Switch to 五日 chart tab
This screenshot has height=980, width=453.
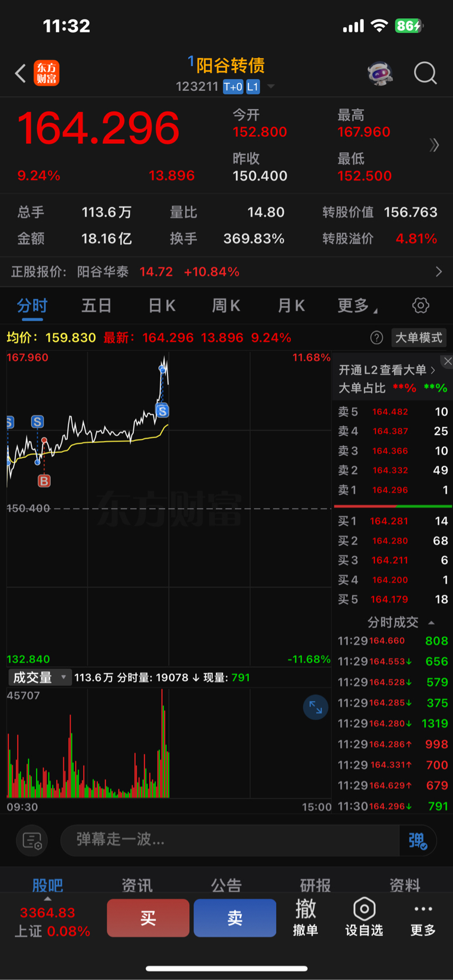pos(96,305)
